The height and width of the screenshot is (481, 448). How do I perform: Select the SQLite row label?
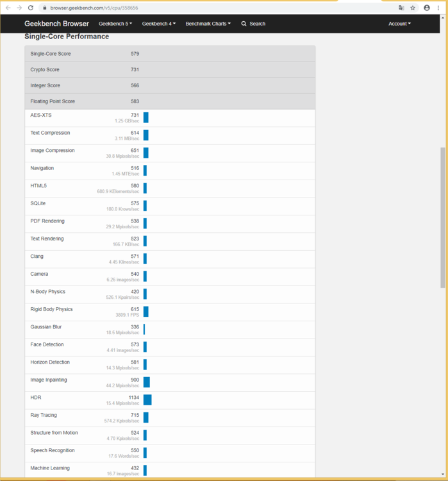click(x=38, y=203)
